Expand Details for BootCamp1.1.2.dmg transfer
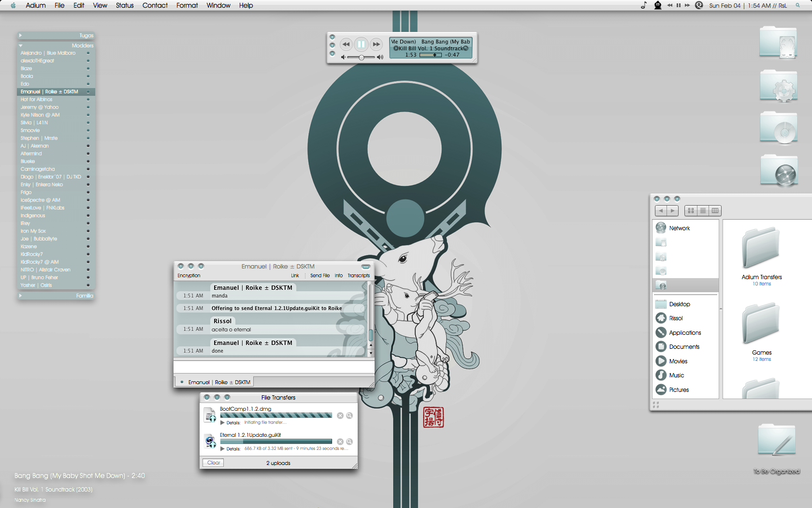Screen dimensions: 812x508 tap(222, 422)
